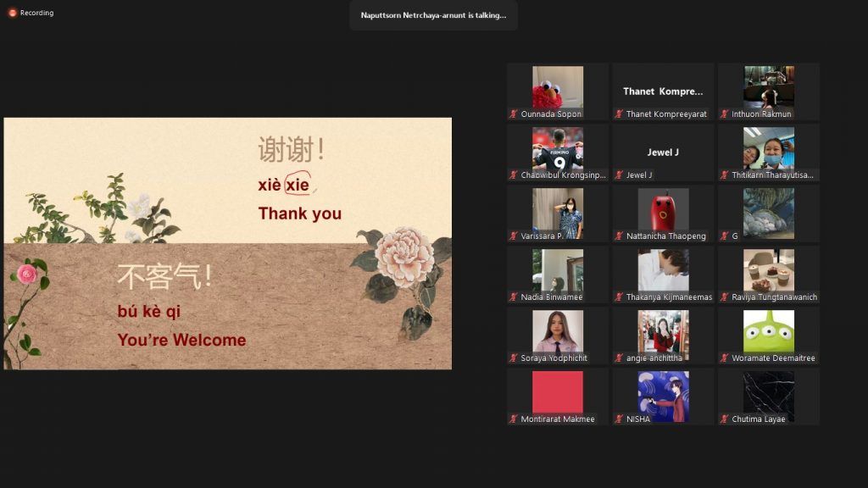
Task: Click the red Recording indicator icon
Action: coord(12,13)
